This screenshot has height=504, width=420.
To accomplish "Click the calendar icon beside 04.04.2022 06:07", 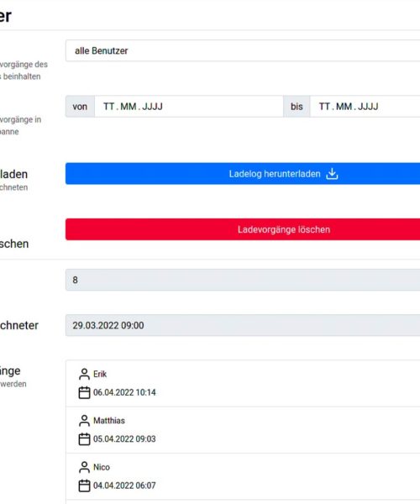I will (84, 486).
